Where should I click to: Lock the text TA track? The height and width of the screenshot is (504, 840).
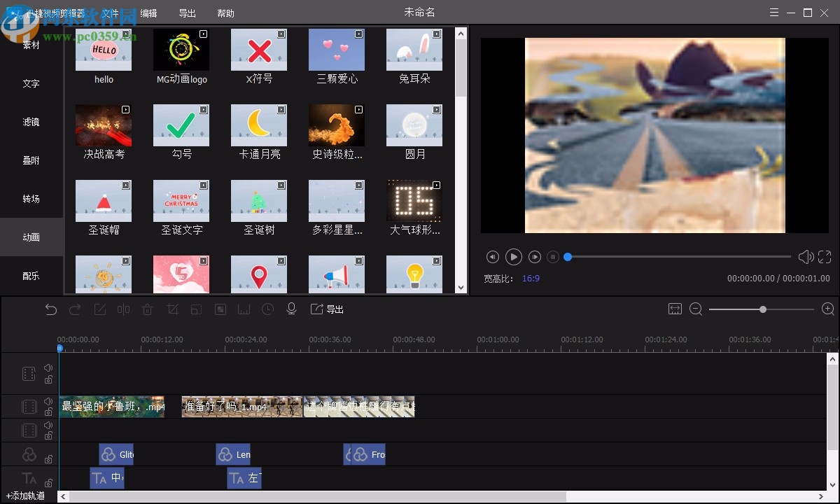(x=48, y=483)
